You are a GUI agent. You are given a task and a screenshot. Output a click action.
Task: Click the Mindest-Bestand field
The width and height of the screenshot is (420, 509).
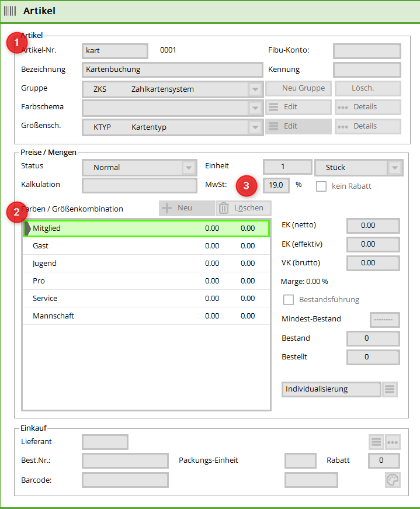click(384, 320)
